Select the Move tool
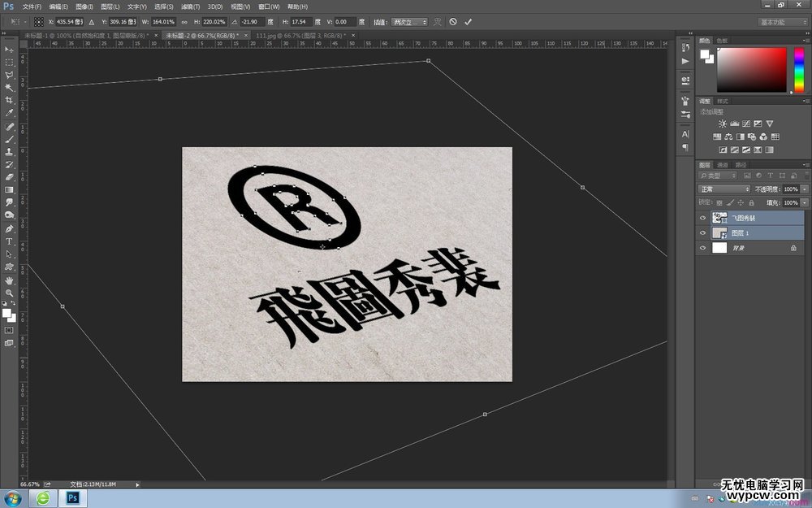The height and width of the screenshot is (508, 812). pos(10,50)
